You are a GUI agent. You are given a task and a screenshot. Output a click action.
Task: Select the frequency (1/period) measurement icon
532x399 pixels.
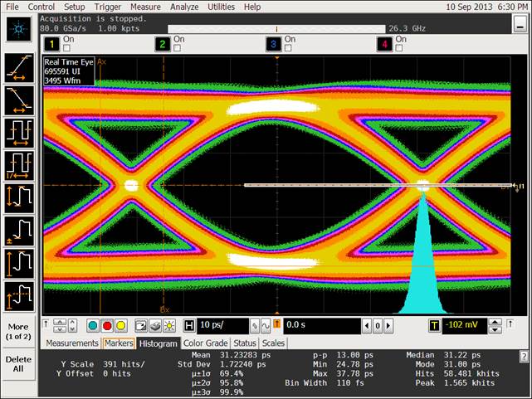coord(19,166)
